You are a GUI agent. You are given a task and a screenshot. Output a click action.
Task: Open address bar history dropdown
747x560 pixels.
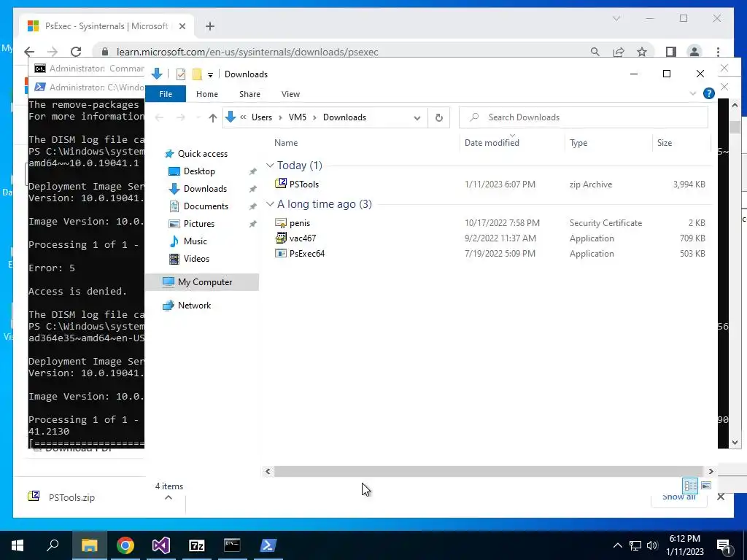417,117
